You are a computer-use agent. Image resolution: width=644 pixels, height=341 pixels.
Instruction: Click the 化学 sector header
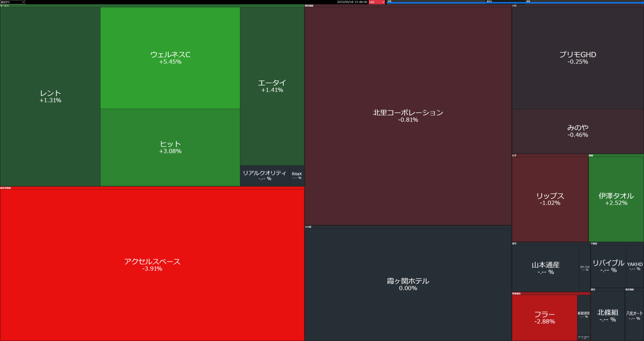coord(550,155)
